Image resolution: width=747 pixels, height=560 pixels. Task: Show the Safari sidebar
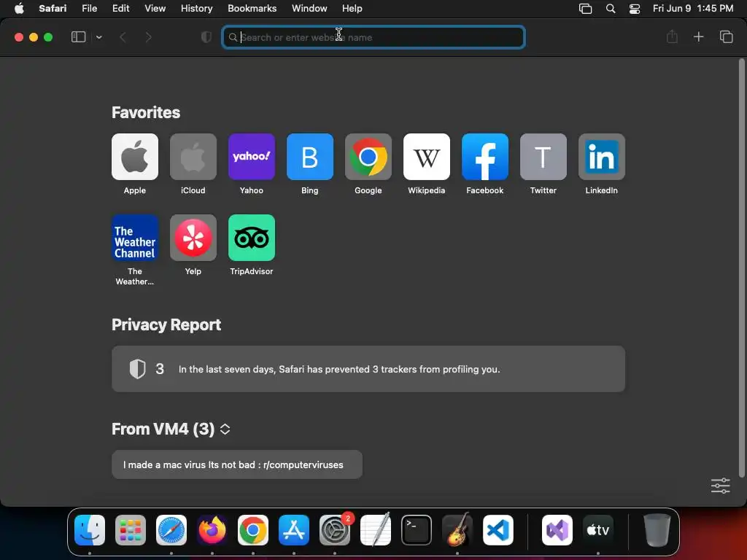(78, 37)
